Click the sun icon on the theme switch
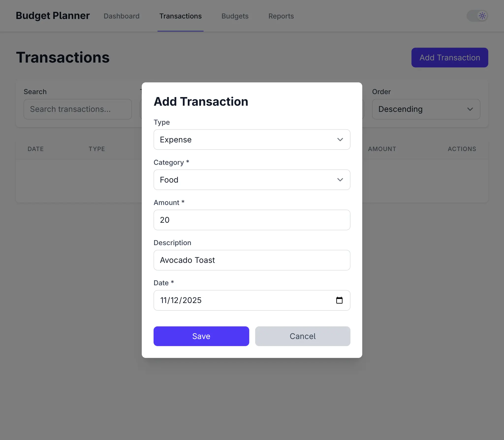This screenshot has width=504, height=440. coord(482,16)
